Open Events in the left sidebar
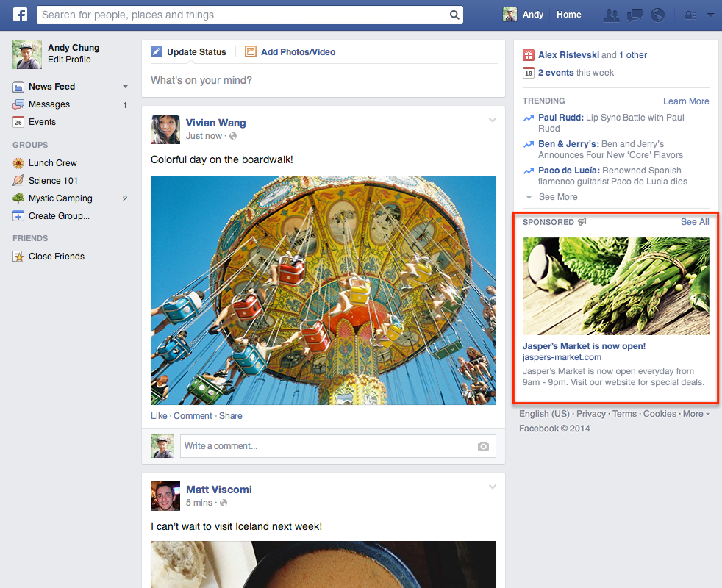The width and height of the screenshot is (722, 588). [x=43, y=122]
